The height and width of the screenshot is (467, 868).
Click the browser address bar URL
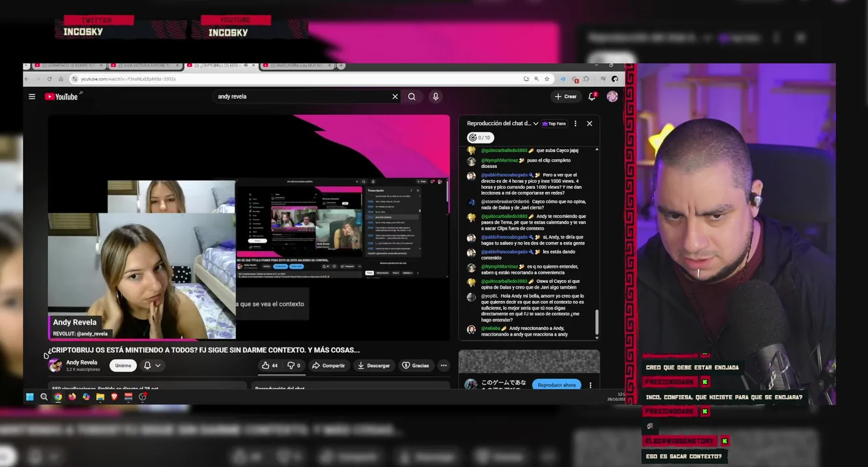(x=128, y=79)
